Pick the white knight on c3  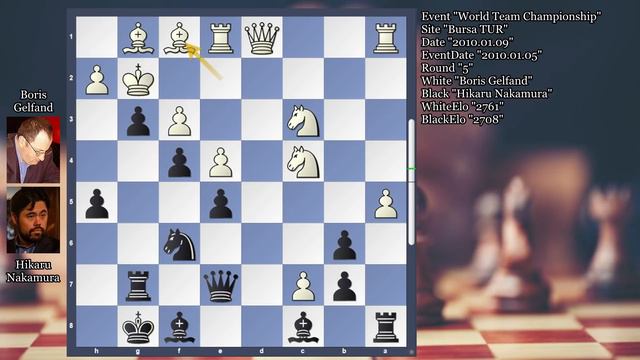click(303, 121)
